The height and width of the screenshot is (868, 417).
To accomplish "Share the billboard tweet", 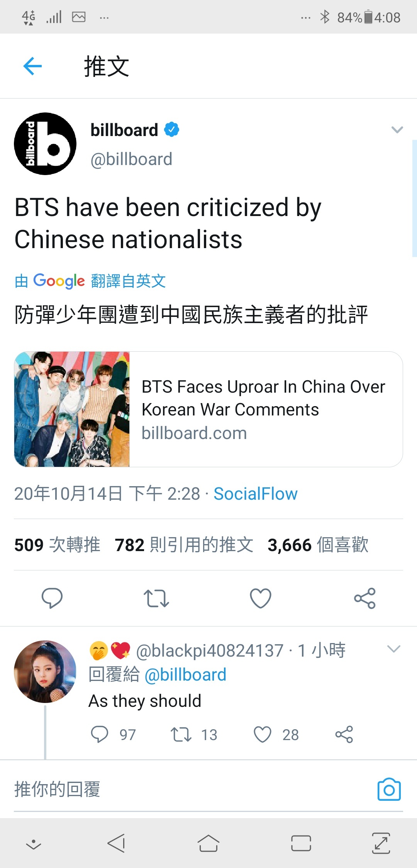I will tap(365, 598).
